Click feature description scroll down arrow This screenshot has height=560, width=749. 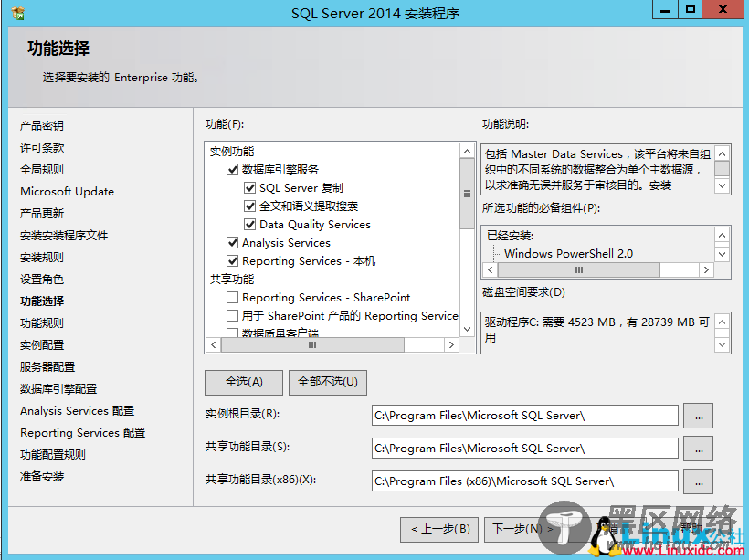pos(723,185)
